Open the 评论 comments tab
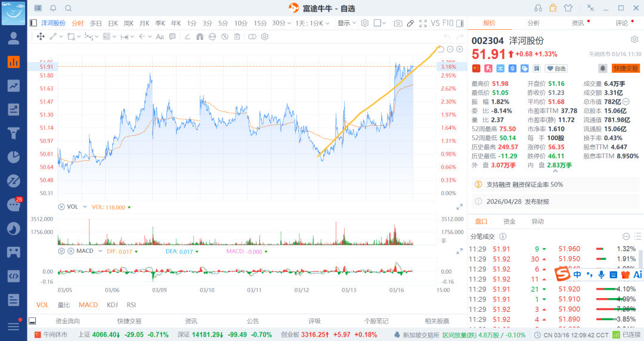 pos(622,23)
